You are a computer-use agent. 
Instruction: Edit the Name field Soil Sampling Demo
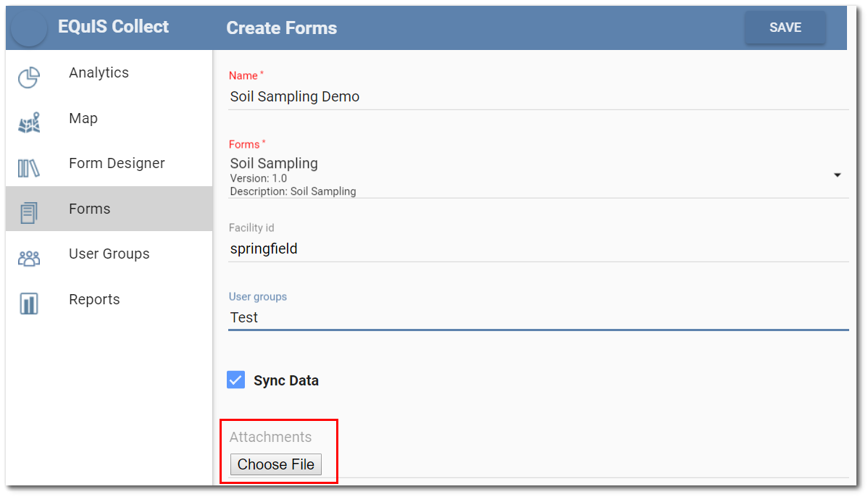tap(538, 97)
